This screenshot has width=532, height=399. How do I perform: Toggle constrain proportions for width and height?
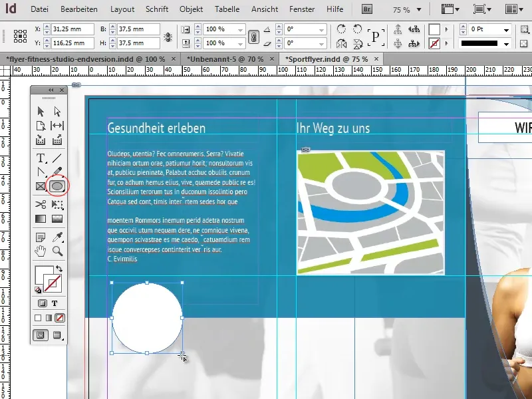tap(168, 37)
